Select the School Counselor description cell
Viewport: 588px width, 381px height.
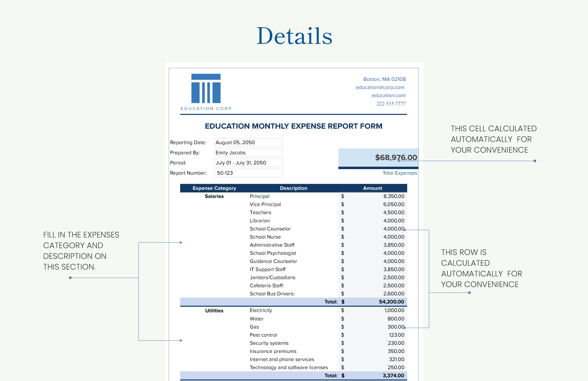tap(270, 229)
